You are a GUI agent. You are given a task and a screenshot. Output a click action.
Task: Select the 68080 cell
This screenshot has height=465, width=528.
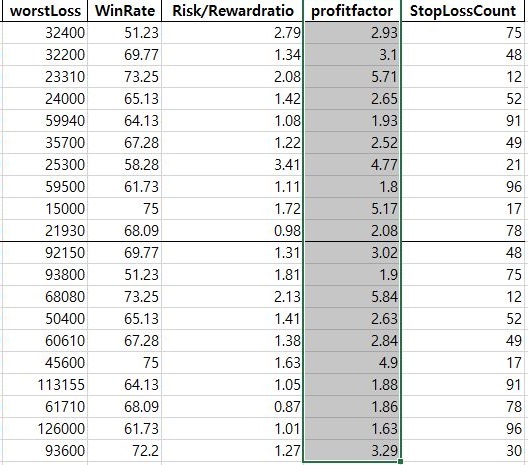[45, 296]
